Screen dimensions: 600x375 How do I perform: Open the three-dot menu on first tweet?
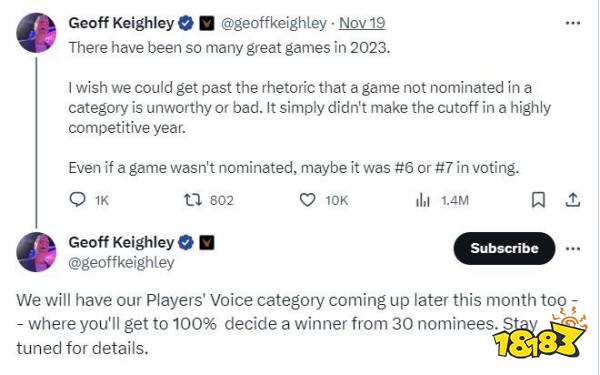pyautogui.click(x=573, y=23)
